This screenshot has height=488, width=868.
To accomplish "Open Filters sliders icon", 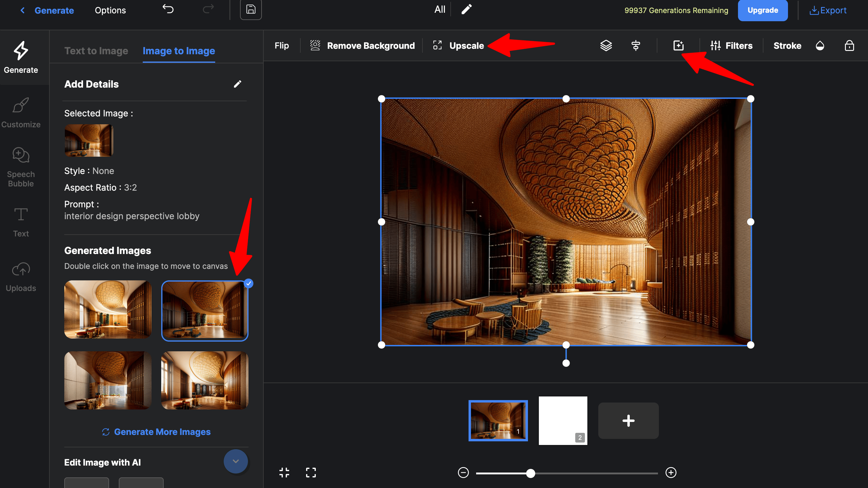I will [715, 45].
